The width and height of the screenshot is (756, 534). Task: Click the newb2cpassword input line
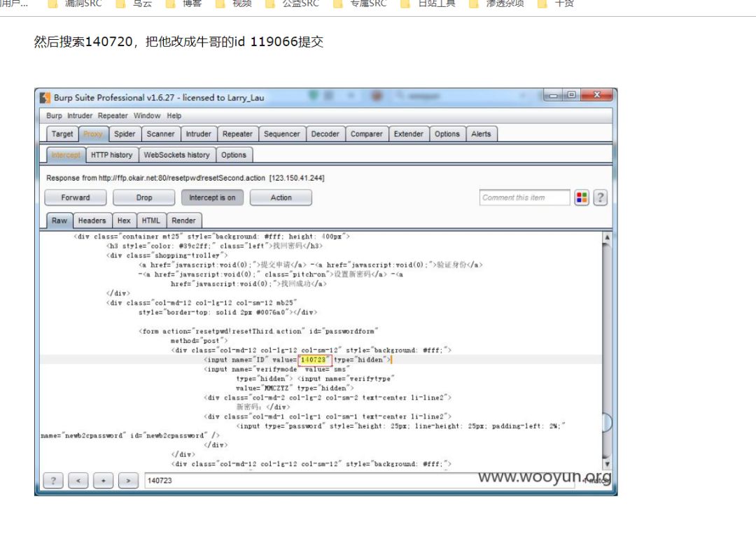pos(130,436)
